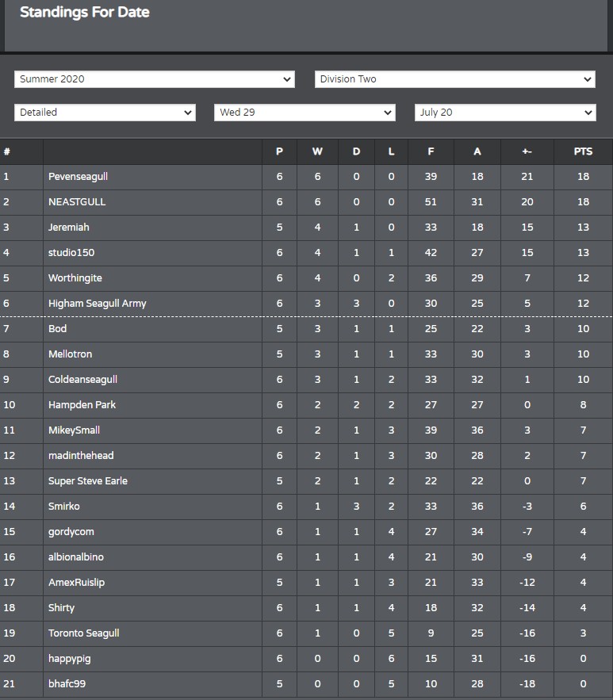Image resolution: width=613 pixels, height=700 pixels.
Task: Click the +- goal difference column header
Action: [x=527, y=151]
